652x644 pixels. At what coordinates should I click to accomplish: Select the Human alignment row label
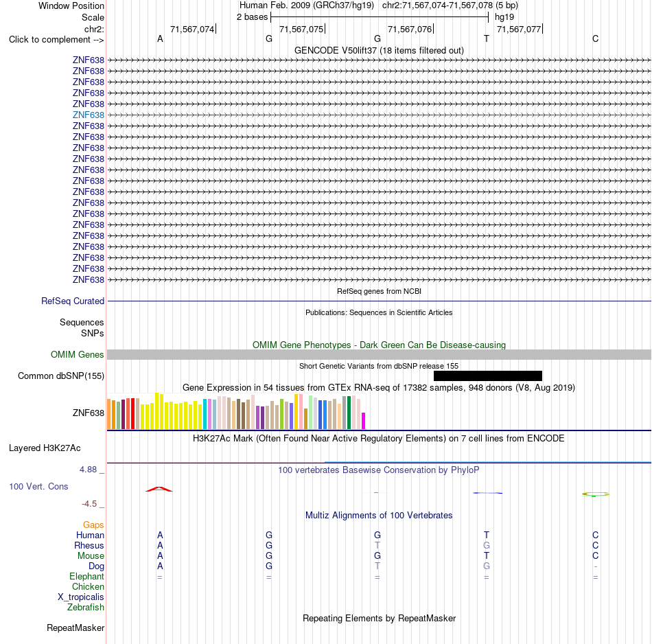(x=90, y=535)
